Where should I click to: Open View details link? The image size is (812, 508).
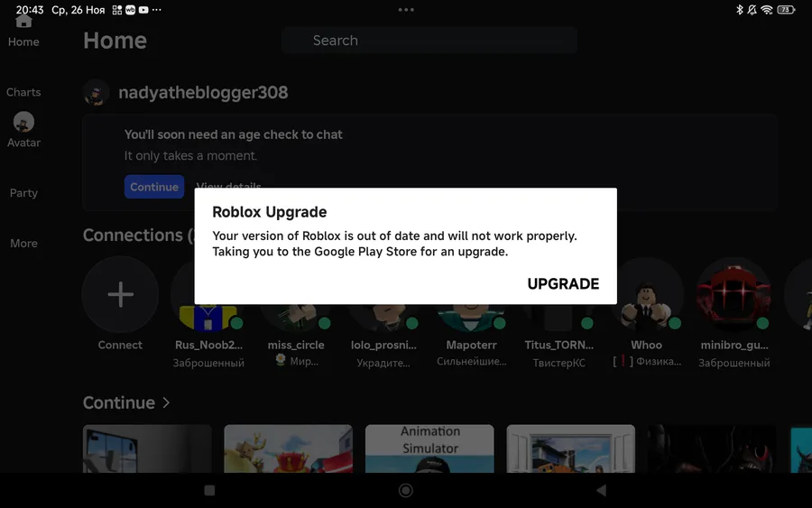pos(228,186)
